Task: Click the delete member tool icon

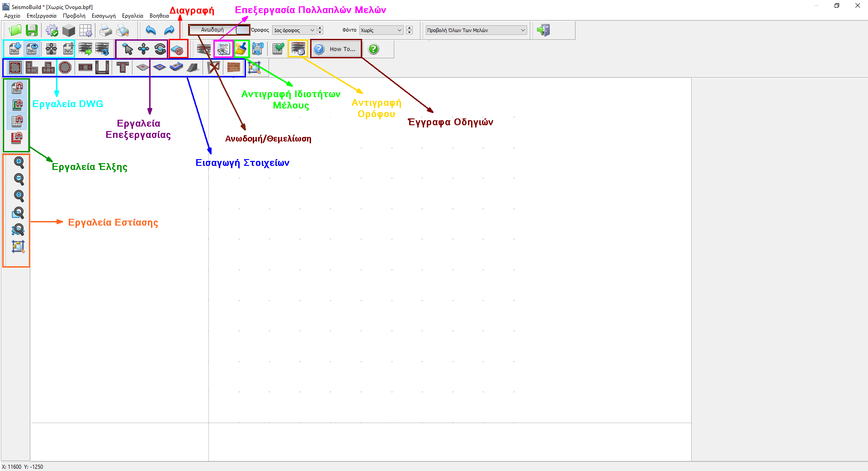Action: [x=178, y=49]
